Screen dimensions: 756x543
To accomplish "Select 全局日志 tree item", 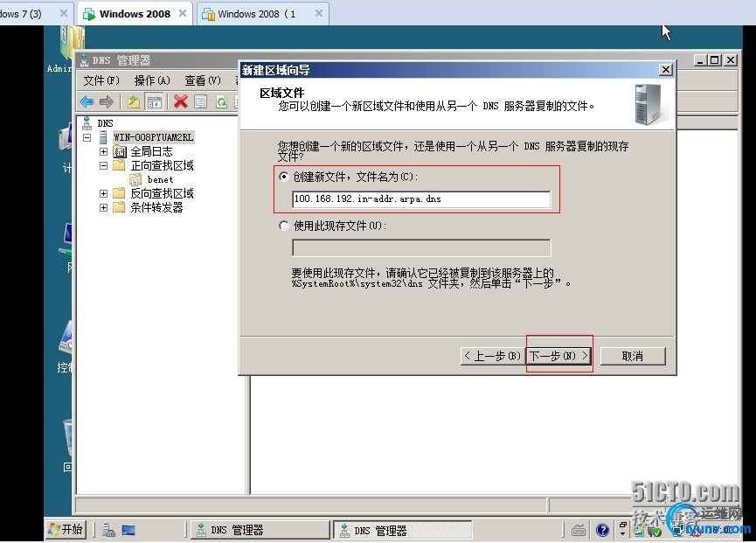I will [151, 151].
